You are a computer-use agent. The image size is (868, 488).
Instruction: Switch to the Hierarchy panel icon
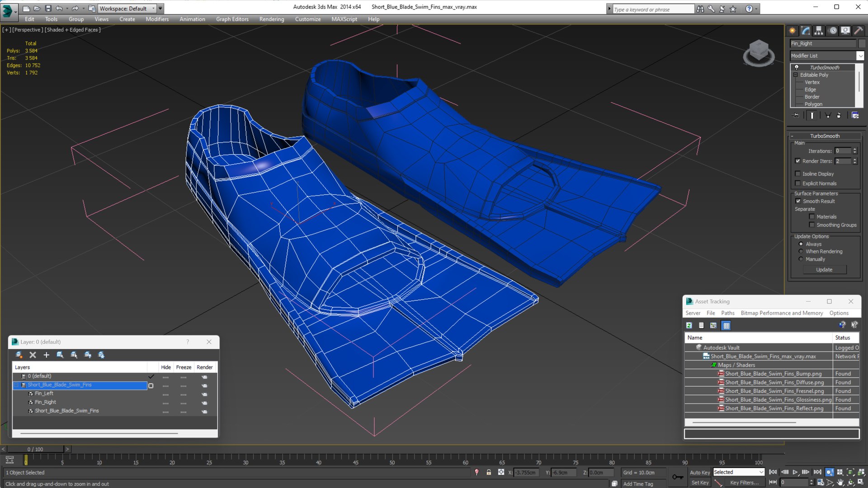pos(819,31)
